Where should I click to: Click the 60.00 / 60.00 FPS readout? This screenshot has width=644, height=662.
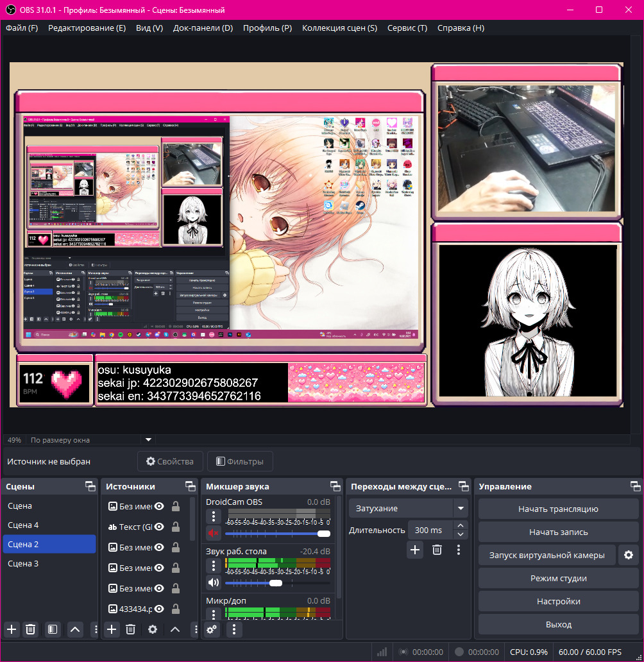click(590, 652)
